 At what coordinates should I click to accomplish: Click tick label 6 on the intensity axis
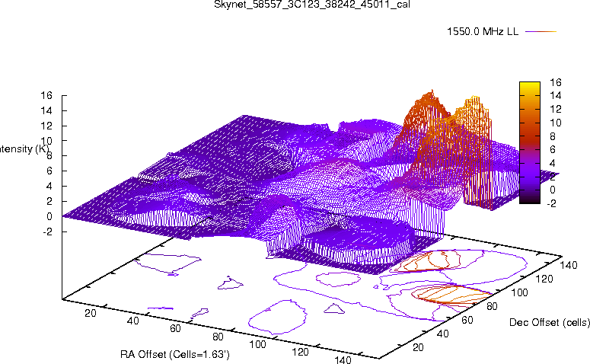tap(49, 171)
